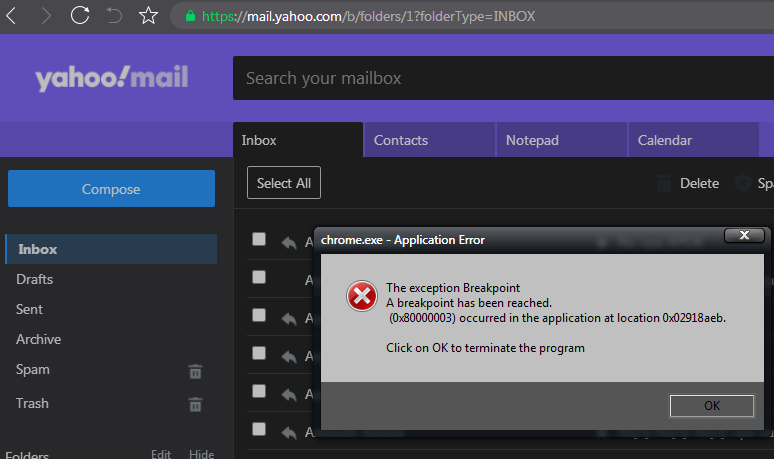Empty Spam folder with trash icon
Viewport: 774px width, 459px height.
(x=195, y=371)
